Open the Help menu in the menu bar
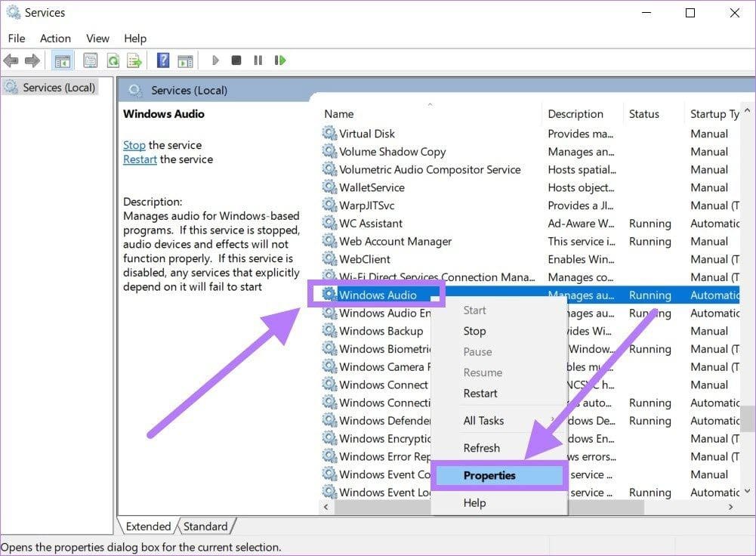 pyautogui.click(x=135, y=39)
